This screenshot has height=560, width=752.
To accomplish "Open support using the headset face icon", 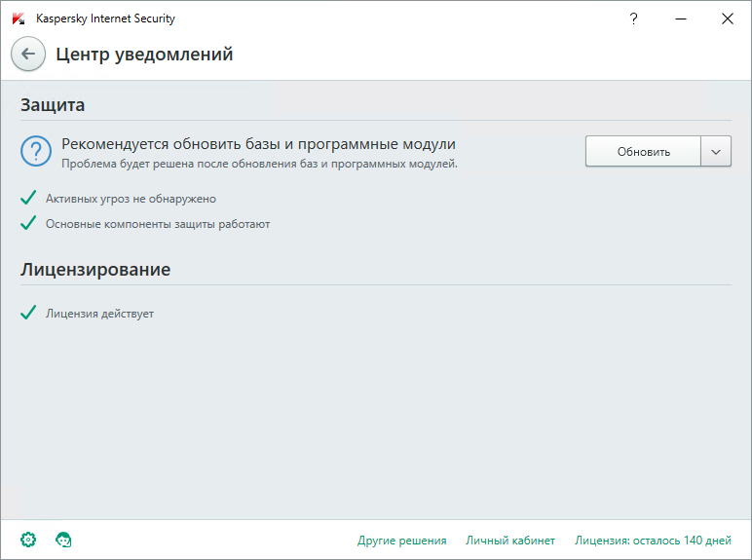I will pyautogui.click(x=64, y=540).
